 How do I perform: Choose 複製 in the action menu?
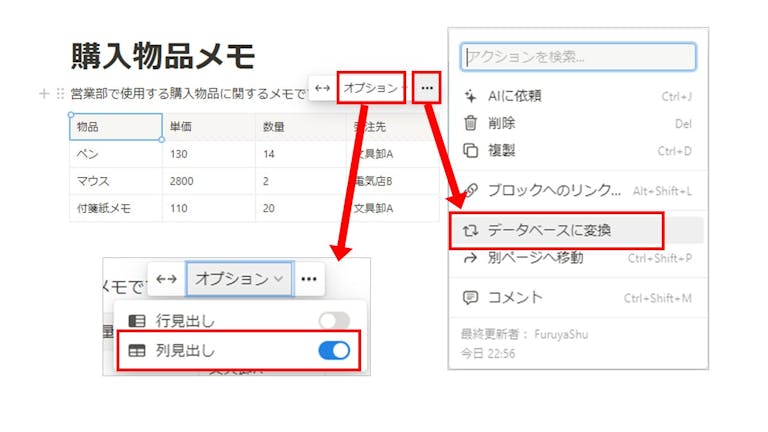[578, 150]
